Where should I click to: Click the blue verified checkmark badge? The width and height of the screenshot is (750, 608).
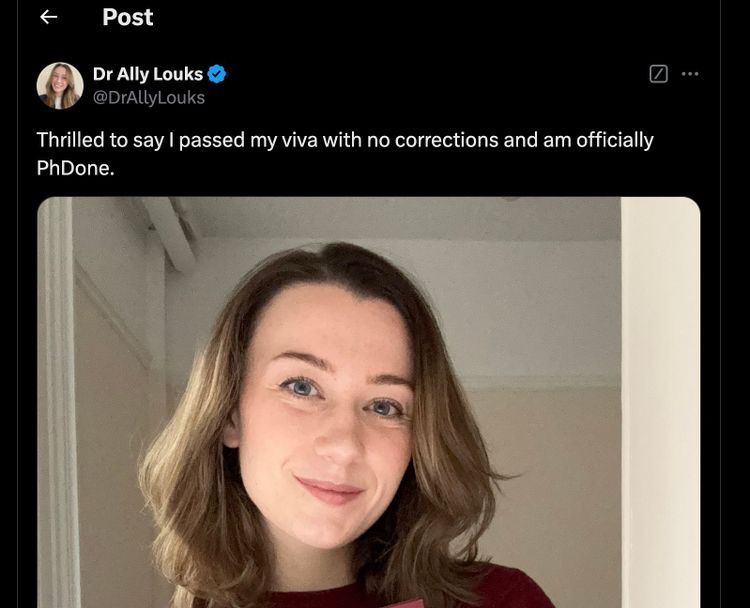217,74
